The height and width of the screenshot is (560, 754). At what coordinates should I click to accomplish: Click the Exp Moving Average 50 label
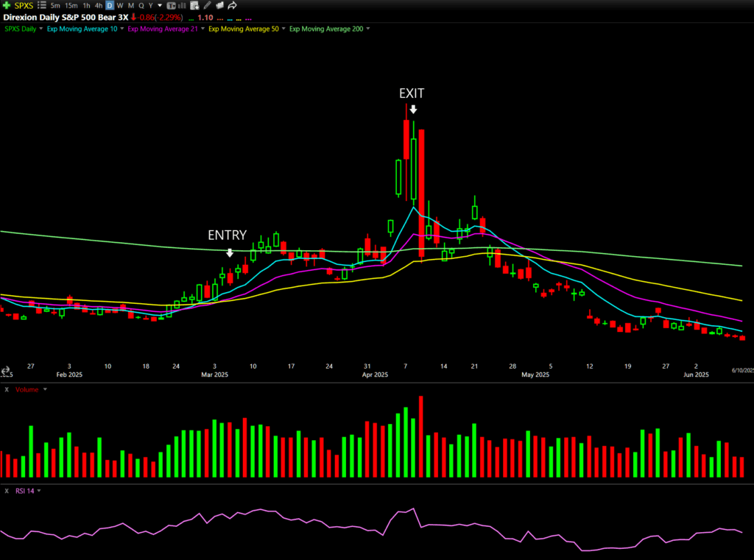[x=244, y=29]
